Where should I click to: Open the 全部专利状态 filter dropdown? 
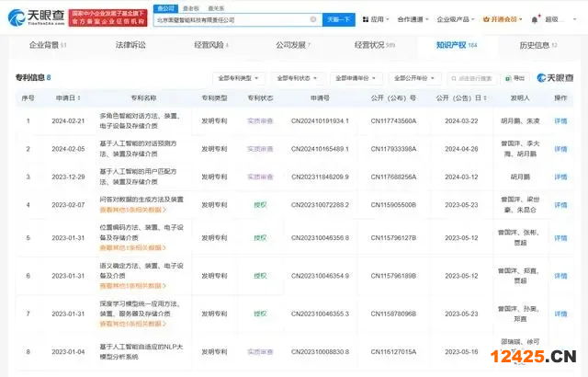[297, 78]
